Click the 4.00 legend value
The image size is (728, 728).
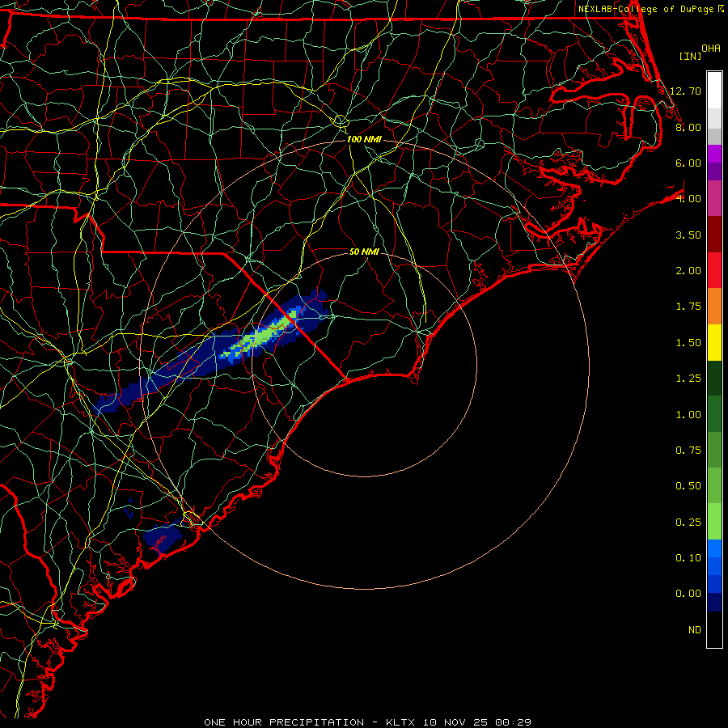click(688, 199)
